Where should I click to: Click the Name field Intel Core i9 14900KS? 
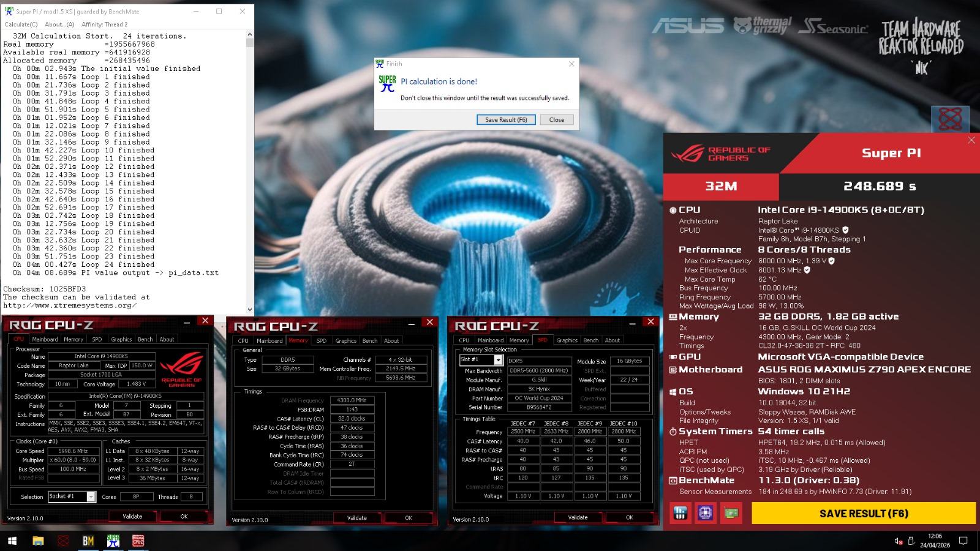(101, 356)
